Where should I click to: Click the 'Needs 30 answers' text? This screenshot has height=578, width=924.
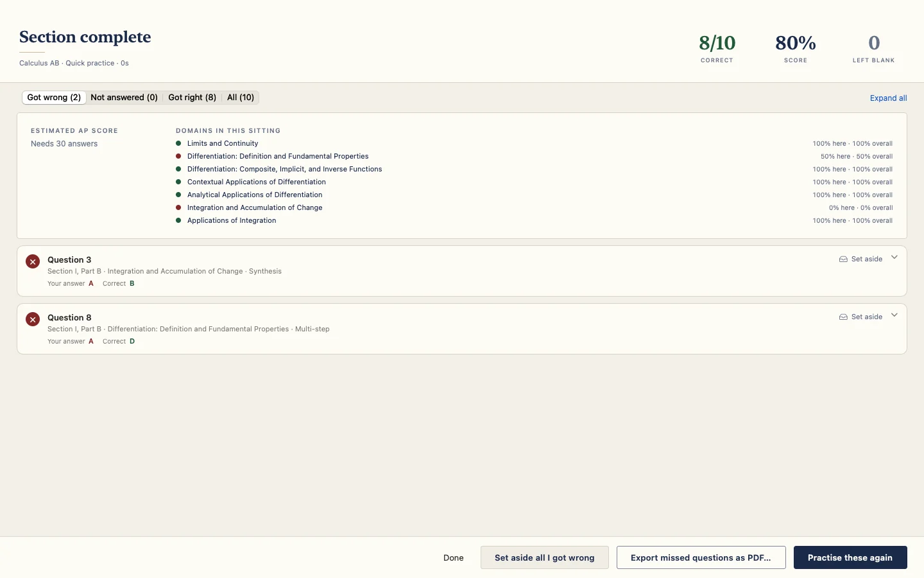click(64, 144)
